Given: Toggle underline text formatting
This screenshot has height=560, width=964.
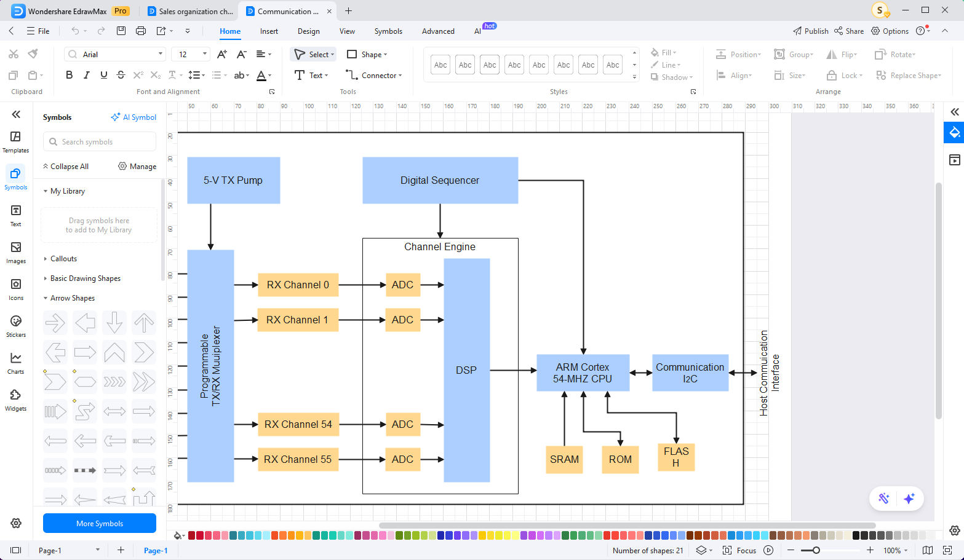Looking at the screenshot, I should (x=104, y=75).
